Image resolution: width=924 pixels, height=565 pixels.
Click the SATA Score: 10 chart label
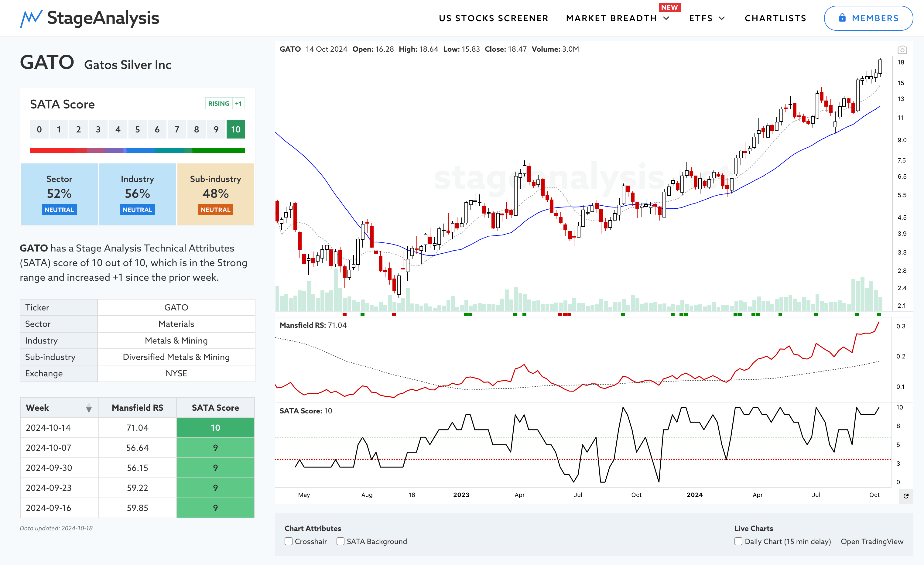(306, 411)
